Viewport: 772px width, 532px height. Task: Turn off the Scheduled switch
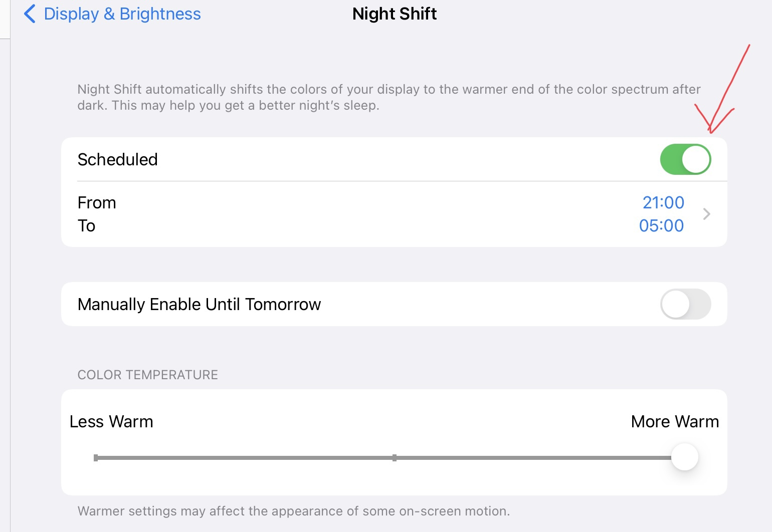coord(685,159)
